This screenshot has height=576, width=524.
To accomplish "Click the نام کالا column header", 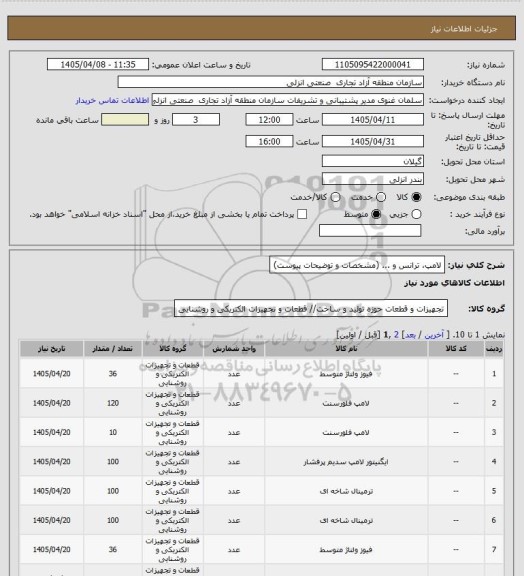I will 346,349.
